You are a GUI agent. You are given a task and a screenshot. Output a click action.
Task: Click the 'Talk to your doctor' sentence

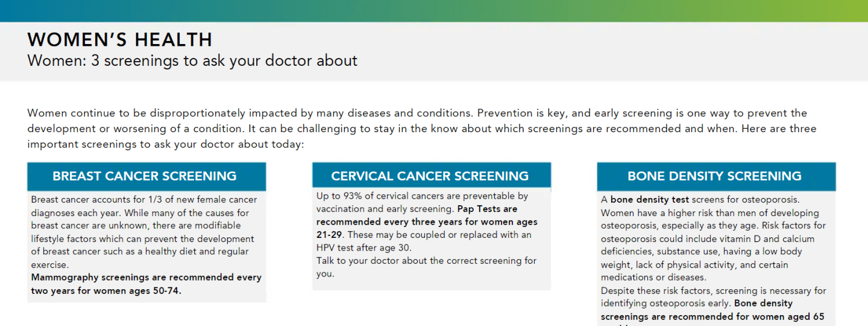(x=426, y=267)
